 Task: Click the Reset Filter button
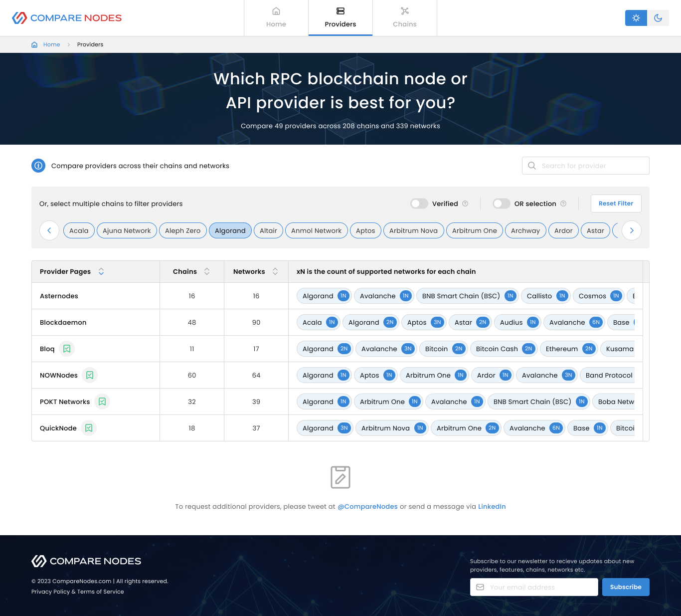pos(616,204)
